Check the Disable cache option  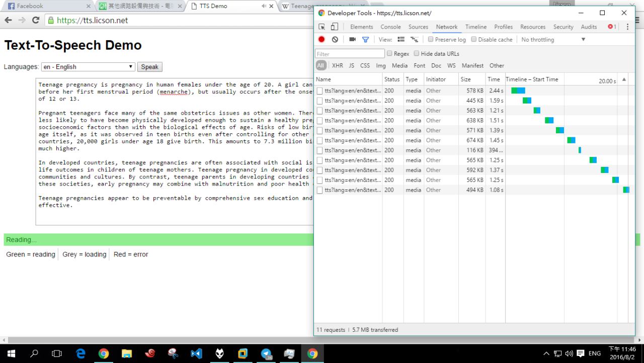474,40
